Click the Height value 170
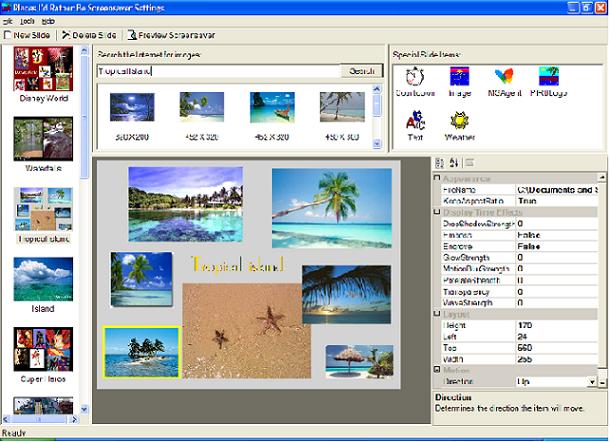 click(557, 325)
